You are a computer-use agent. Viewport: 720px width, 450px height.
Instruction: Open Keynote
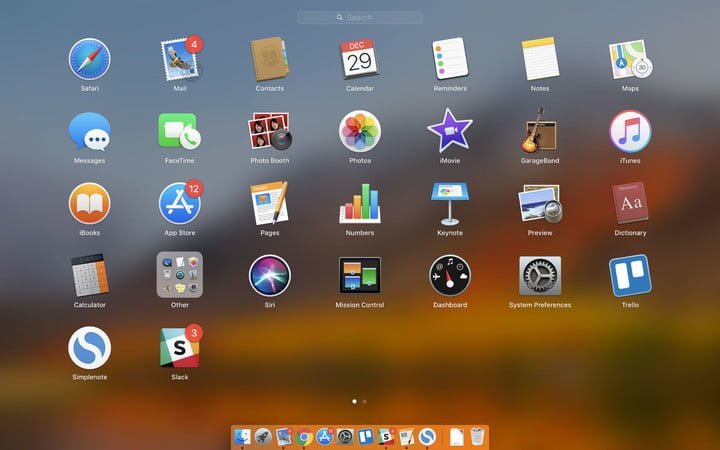click(450, 203)
